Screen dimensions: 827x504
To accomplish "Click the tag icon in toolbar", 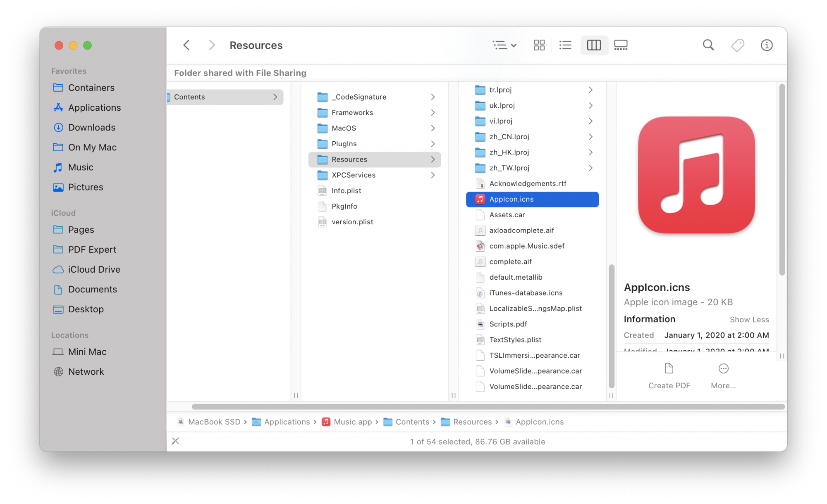I will (x=738, y=45).
